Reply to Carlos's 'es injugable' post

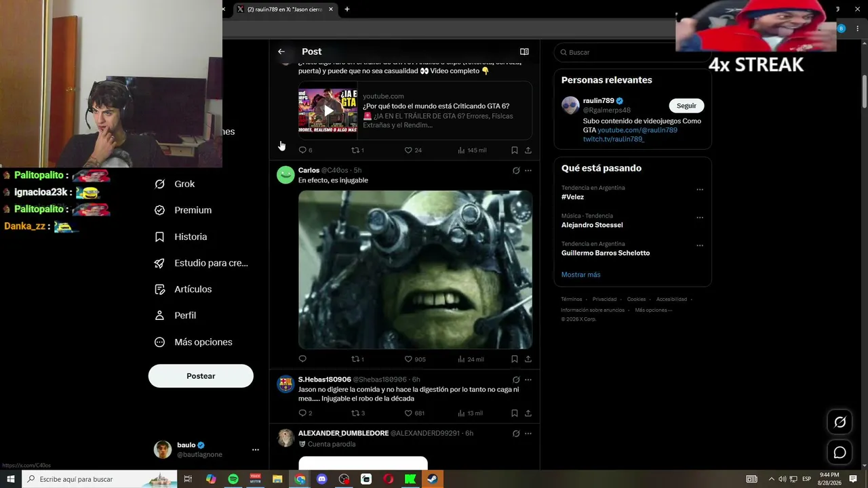pyautogui.click(x=302, y=359)
